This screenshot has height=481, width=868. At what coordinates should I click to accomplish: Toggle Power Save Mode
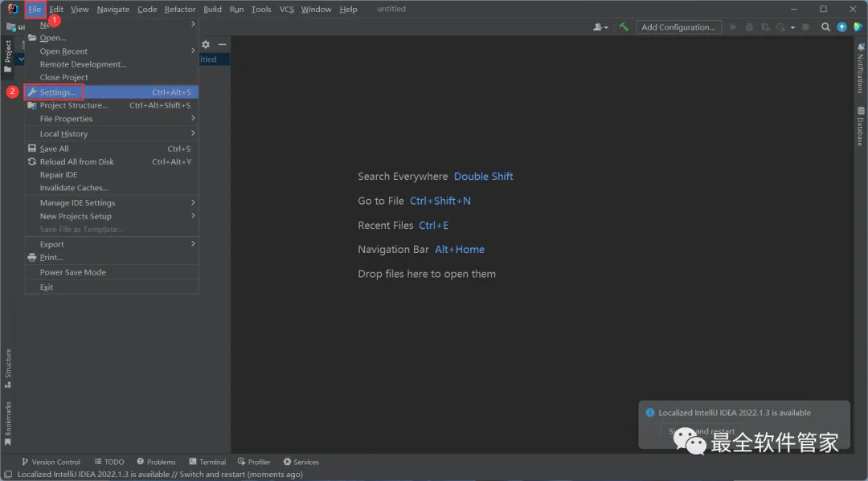[111, 272]
